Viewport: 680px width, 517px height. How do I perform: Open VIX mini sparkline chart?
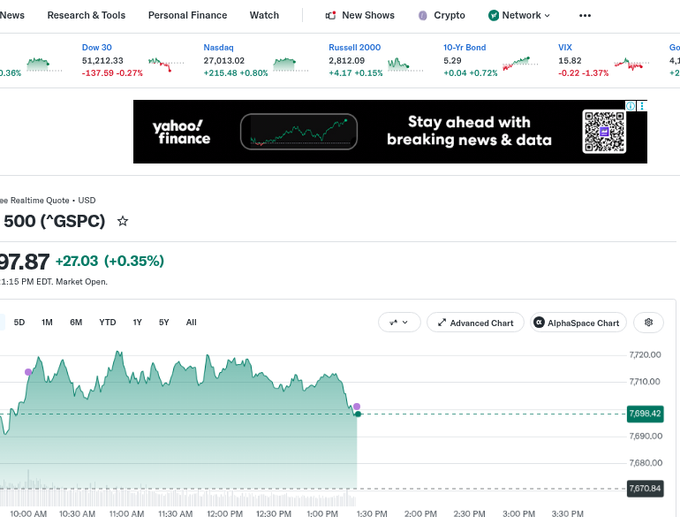[x=632, y=64]
